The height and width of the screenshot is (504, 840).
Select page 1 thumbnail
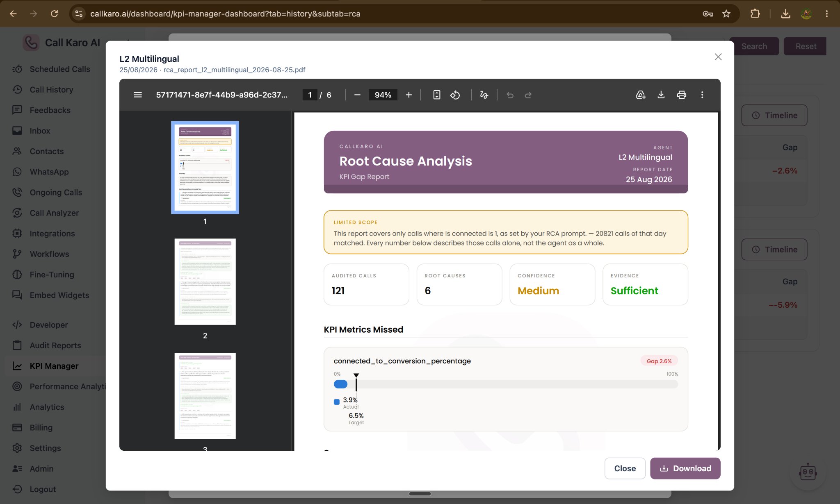pyautogui.click(x=205, y=167)
